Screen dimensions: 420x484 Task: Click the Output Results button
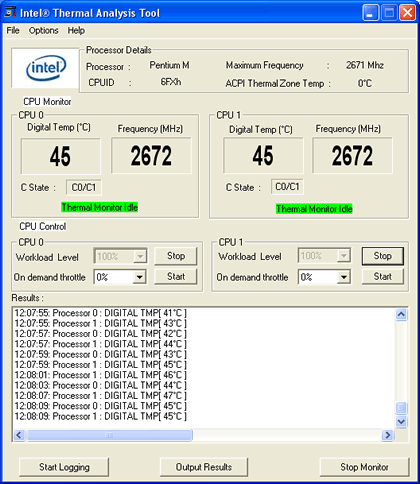click(204, 467)
